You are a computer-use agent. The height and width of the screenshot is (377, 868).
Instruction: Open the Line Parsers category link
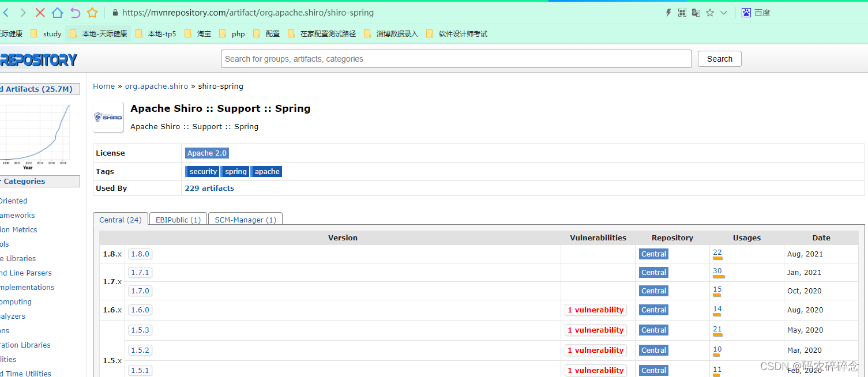26,273
